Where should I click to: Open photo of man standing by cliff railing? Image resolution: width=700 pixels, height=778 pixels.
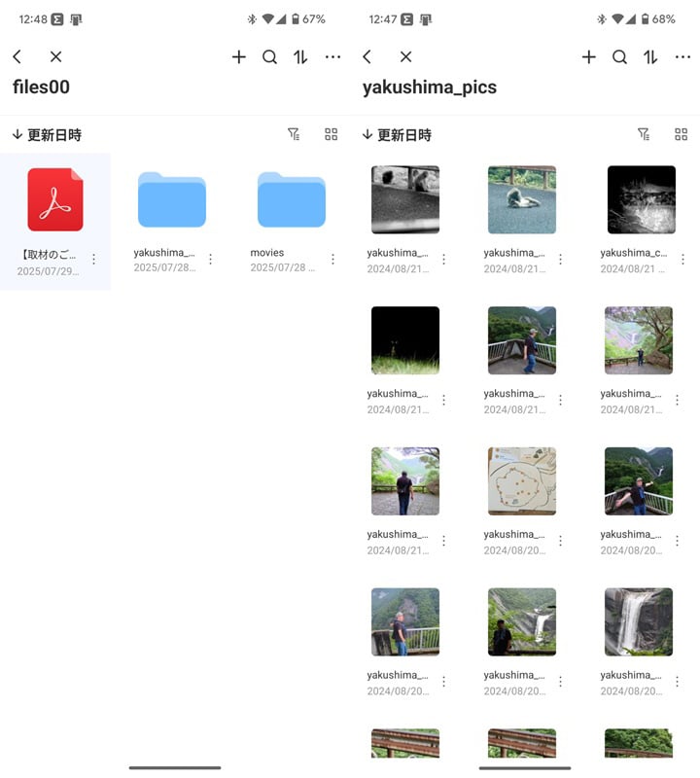coord(405,622)
